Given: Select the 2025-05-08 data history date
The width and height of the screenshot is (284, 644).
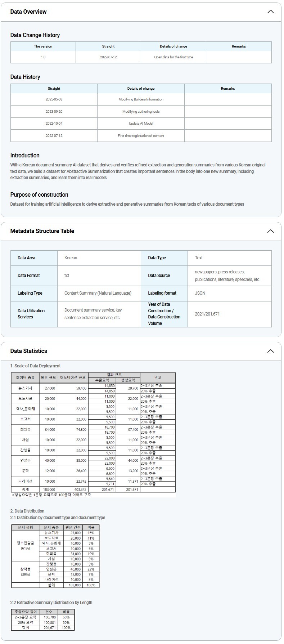Looking at the screenshot, I should click(54, 99).
